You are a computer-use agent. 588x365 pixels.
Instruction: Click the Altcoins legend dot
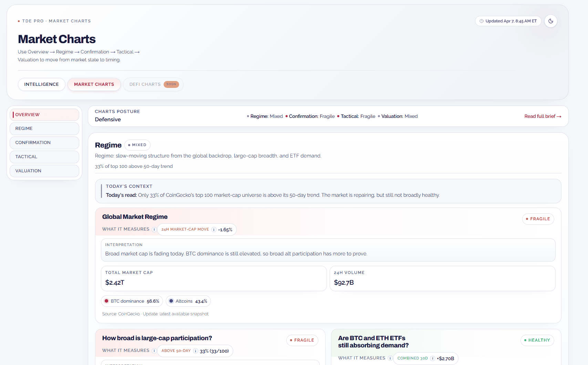coord(171,301)
